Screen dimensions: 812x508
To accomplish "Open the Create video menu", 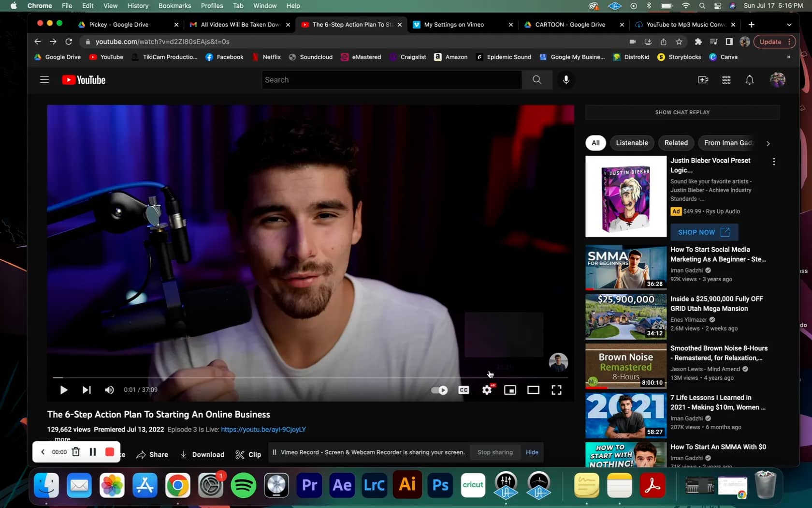I will pyautogui.click(x=703, y=80).
